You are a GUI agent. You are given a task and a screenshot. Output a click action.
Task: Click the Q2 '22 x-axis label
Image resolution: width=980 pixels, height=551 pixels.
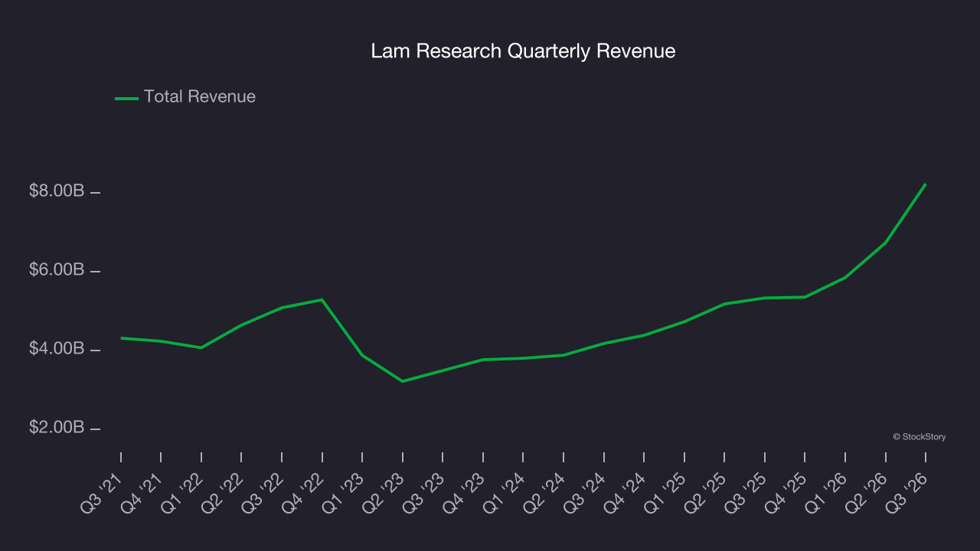pyautogui.click(x=223, y=492)
